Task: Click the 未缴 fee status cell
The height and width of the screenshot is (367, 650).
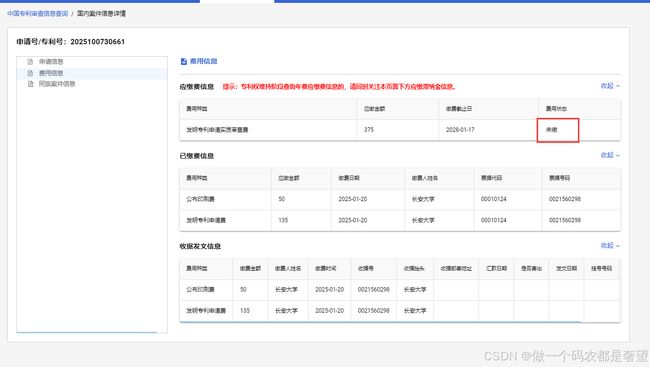Action: click(552, 130)
